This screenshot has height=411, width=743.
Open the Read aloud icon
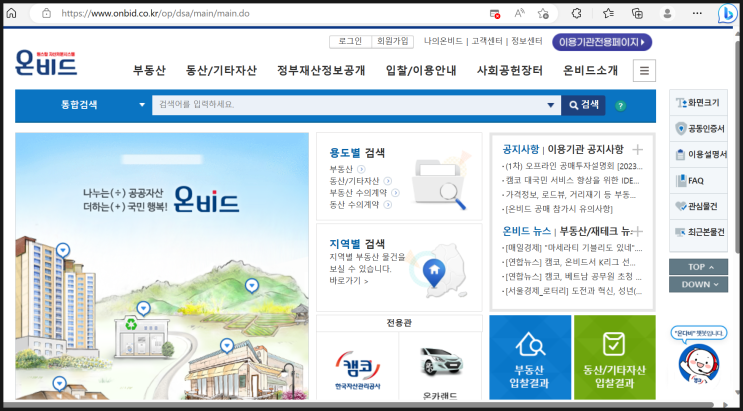pos(520,13)
